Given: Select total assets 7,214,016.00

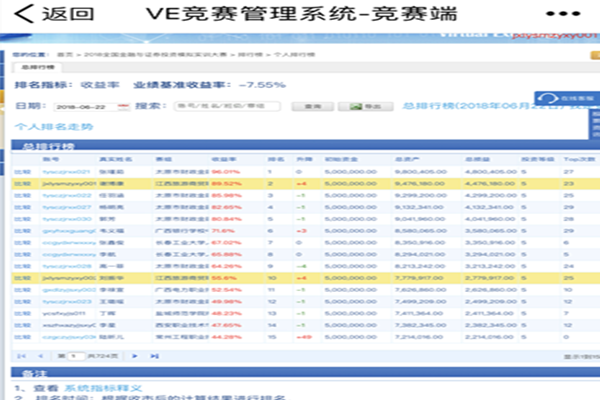Looking at the screenshot, I should coord(419,337).
